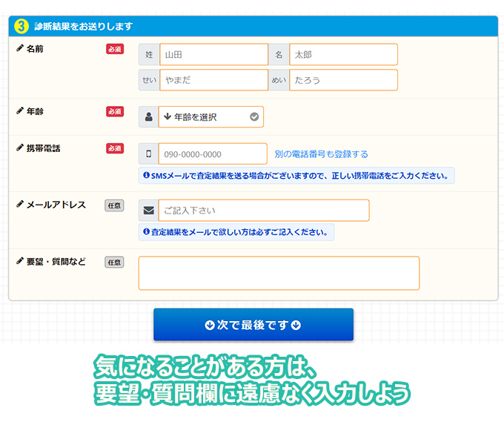Click the せい prefix label box
The image size is (504, 422).
coord(149,80)
